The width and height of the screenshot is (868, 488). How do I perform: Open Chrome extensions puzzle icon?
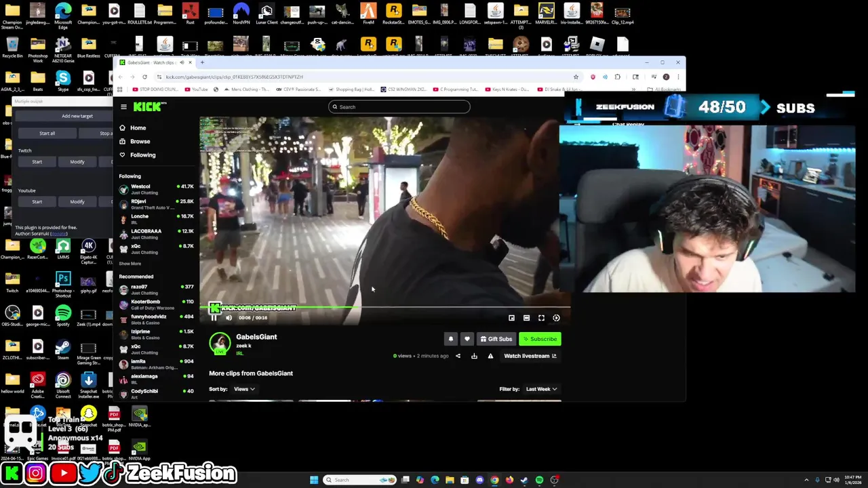[x=617, y=77]
